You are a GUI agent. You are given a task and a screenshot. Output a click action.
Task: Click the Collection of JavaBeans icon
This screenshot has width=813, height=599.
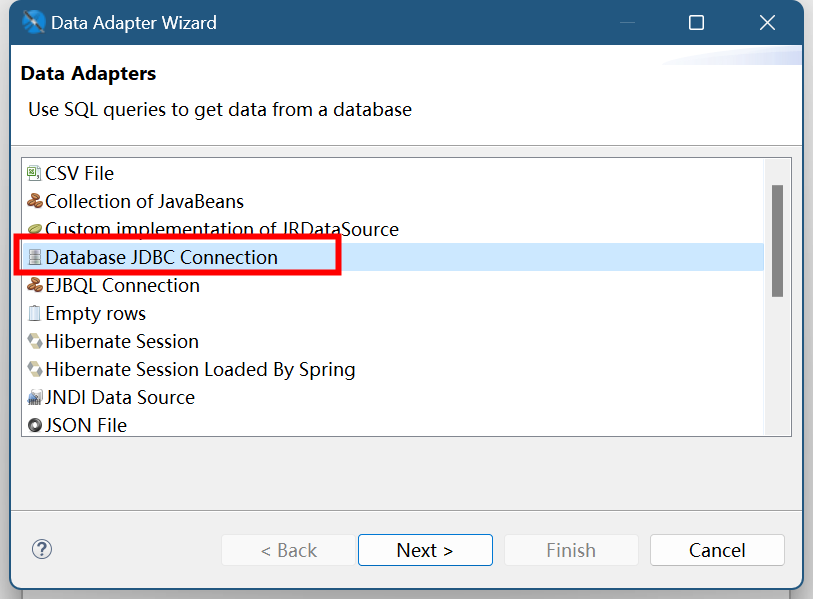tap(35, 201)
